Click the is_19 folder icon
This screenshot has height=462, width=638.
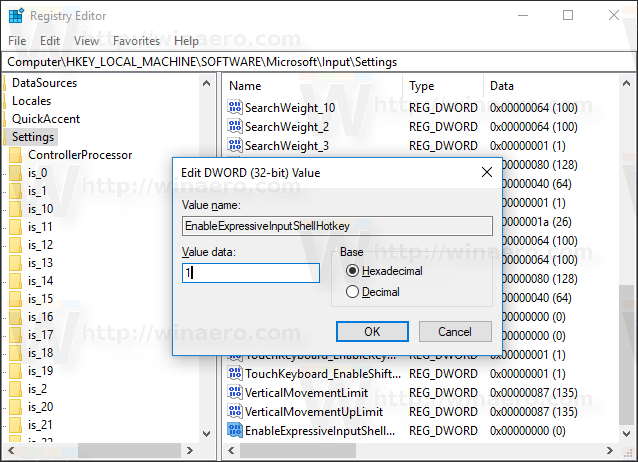pyautogui.click(x=15, y=370)
